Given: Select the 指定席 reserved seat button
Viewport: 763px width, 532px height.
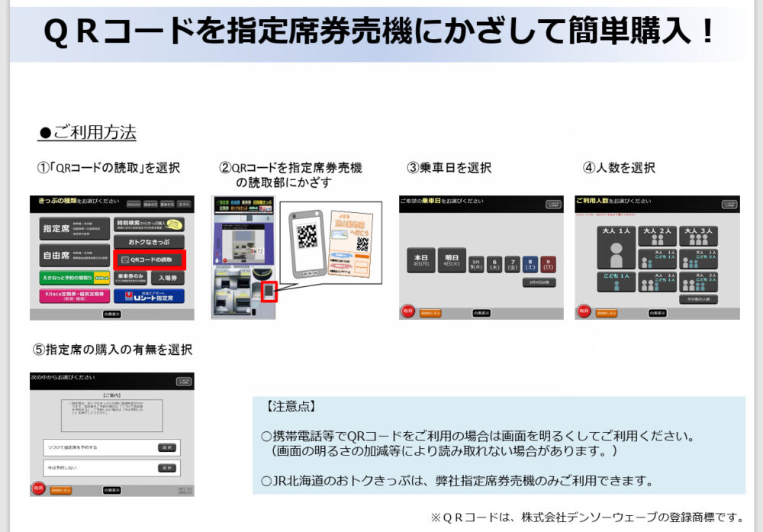Looking at the screenshot, I should tap(75, 229).
